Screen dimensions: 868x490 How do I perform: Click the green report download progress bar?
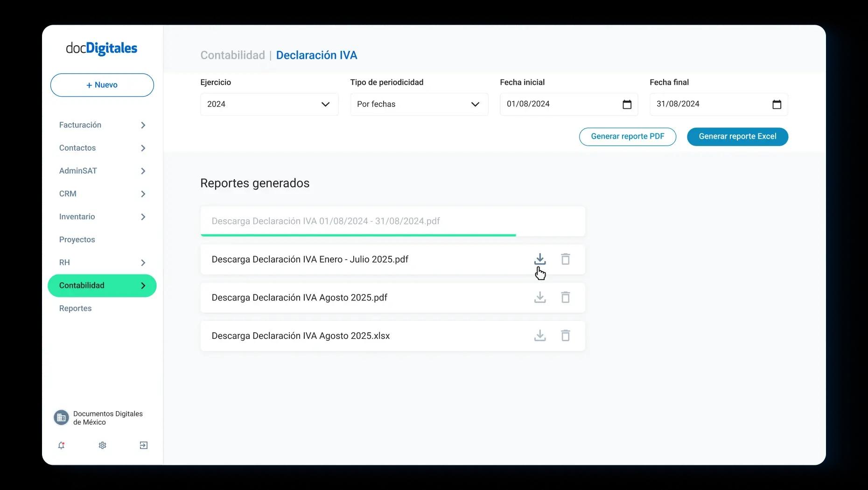[358, 235]
